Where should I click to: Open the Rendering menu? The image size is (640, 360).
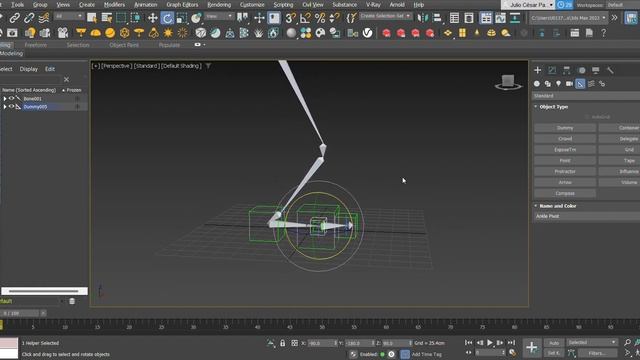click(x=219, y=4)
